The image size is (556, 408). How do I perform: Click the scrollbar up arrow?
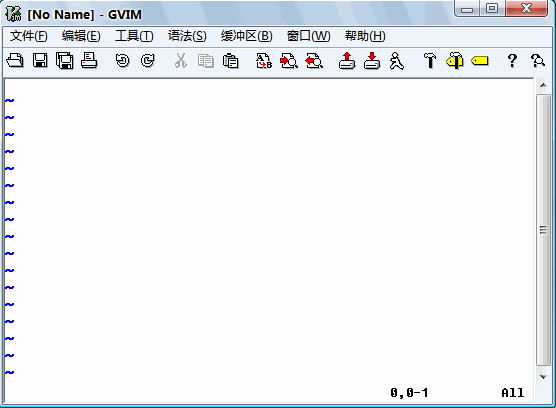coord(543,85)
